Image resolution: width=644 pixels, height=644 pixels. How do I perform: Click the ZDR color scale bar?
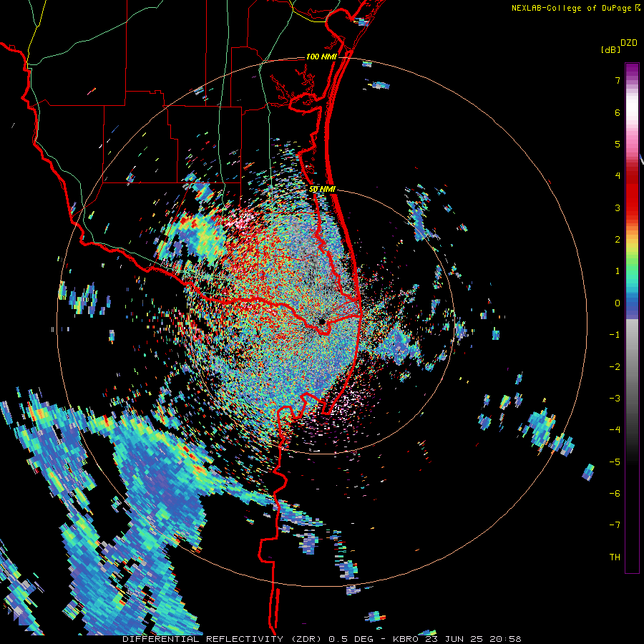tap(632, 318)
